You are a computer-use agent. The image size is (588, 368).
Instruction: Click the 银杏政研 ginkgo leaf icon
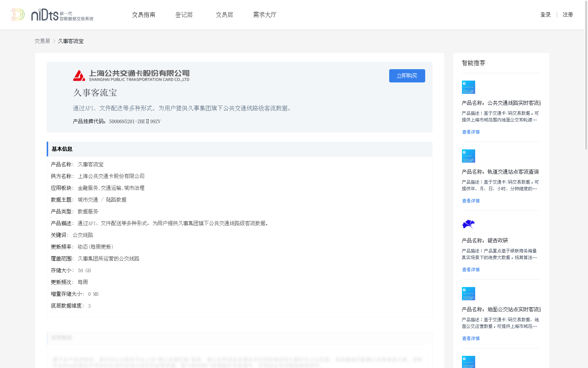469,224
